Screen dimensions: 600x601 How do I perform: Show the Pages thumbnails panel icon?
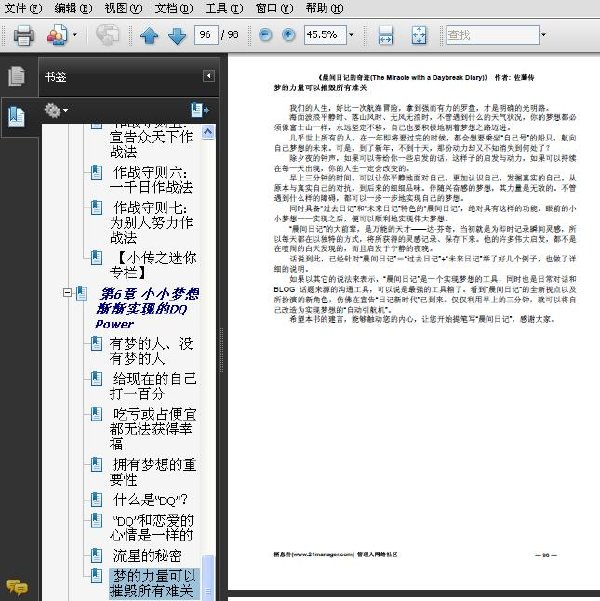[x=16, y=76]
